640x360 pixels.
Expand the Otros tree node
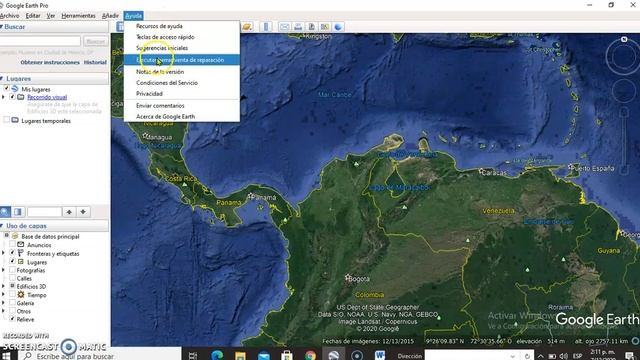pyautogui.click(x=4, y=311)
